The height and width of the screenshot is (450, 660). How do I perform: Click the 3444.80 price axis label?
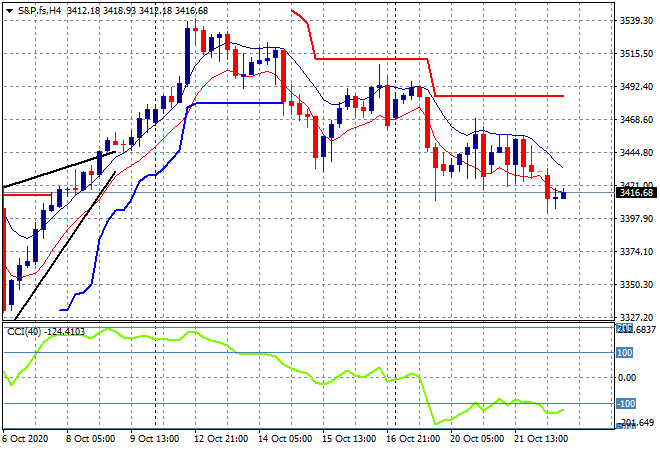[x=636, y=152]
